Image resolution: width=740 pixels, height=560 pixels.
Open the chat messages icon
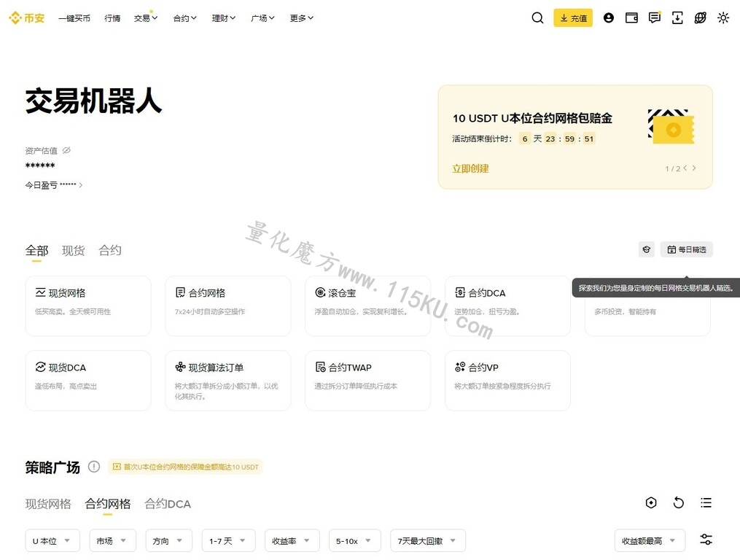(x=655, y=18)
